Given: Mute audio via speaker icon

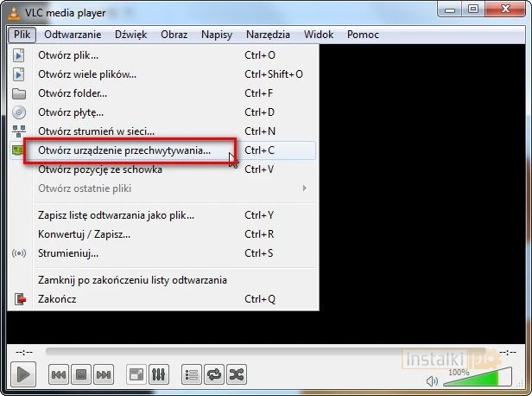Looking at the screenshot, I should coord(433,380).
